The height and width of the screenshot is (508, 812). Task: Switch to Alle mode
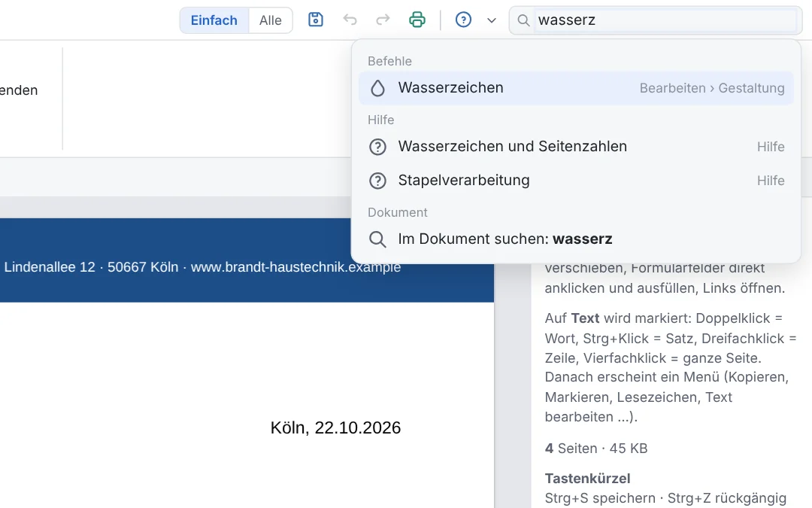click(x=271, y=20)
